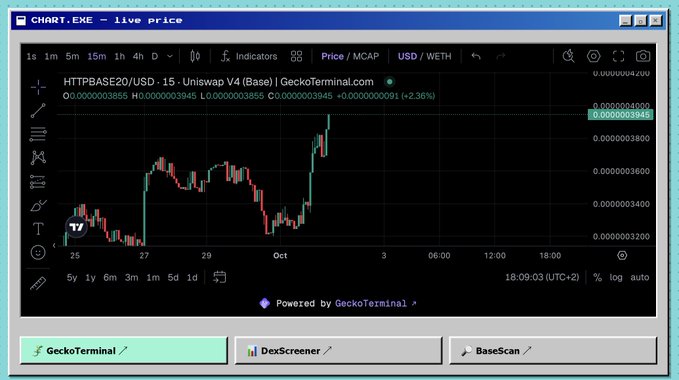
Task: Open the go-to-date calendar icon
Action: 220,277
